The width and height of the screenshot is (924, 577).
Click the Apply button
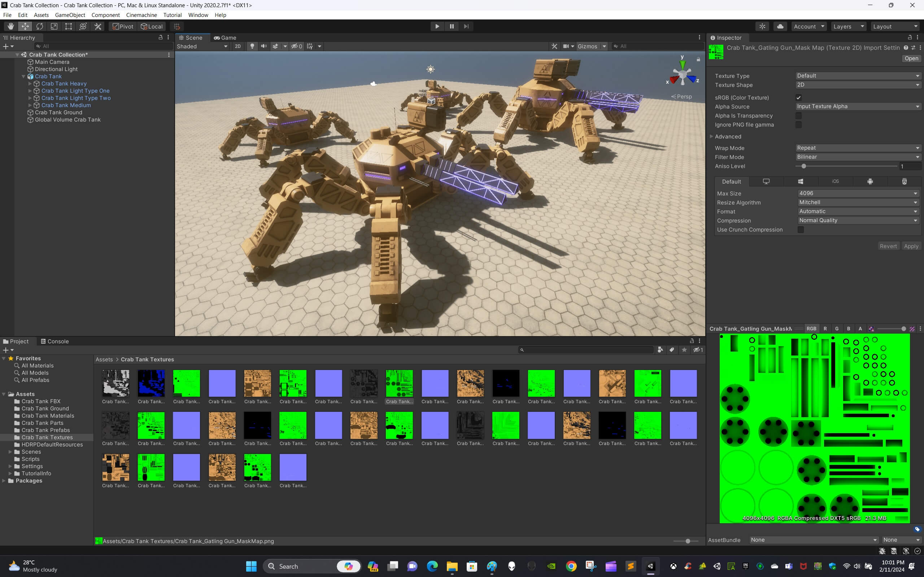click(911, 246)
